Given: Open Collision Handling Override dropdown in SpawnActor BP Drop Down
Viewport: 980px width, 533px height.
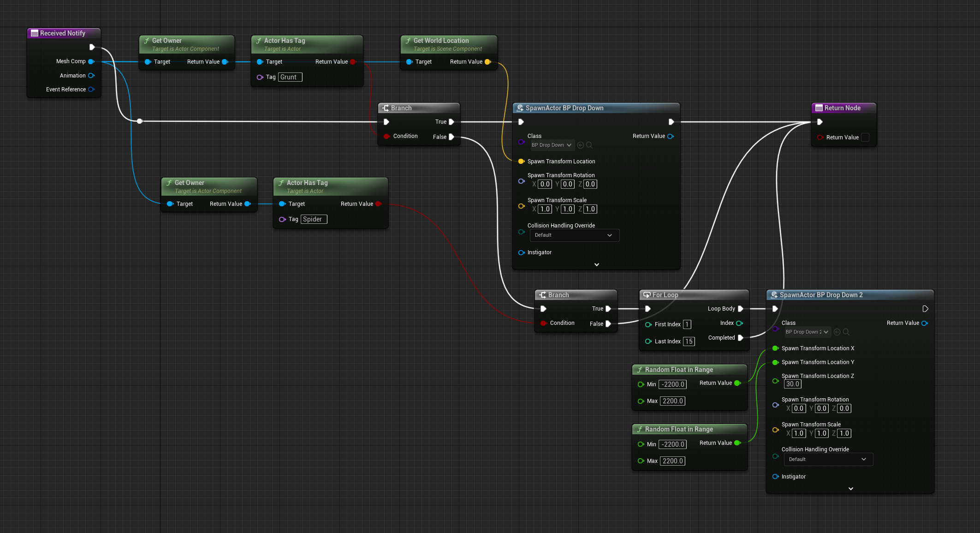Looking at the screenshot, I should pos(574,235).
